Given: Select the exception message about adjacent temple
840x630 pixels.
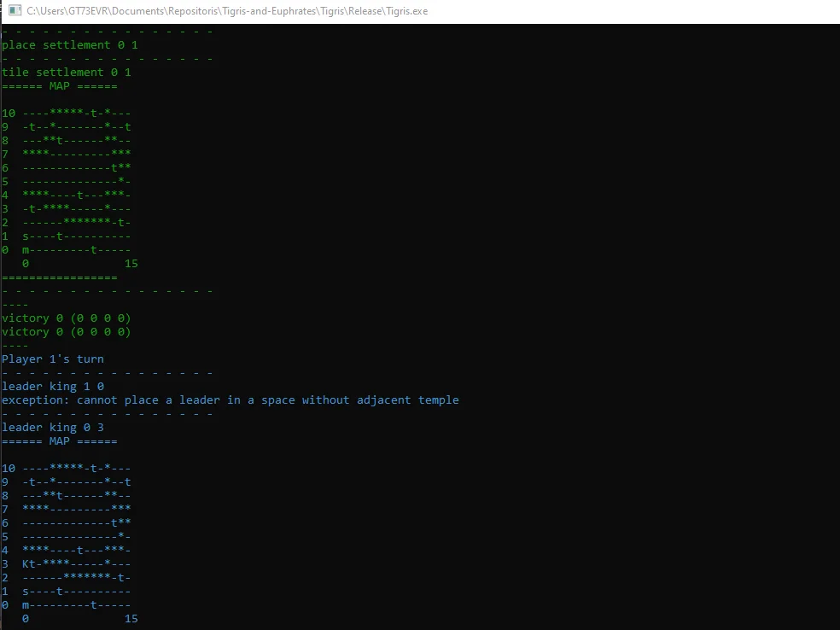Looking at the screenshot, I should [230, 400].
